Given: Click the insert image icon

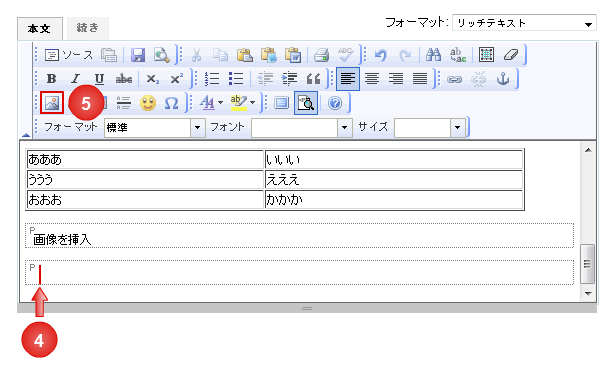Looking at the screenshot, I should click(52, 103).
